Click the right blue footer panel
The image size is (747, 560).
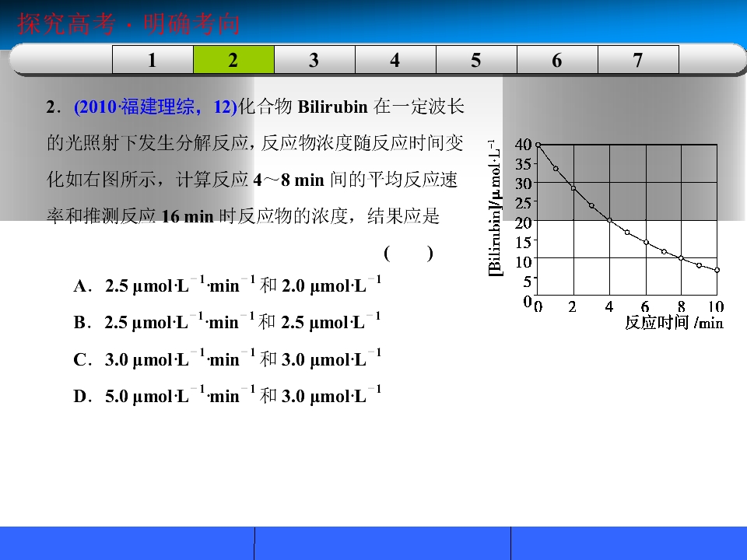(629, 544)
